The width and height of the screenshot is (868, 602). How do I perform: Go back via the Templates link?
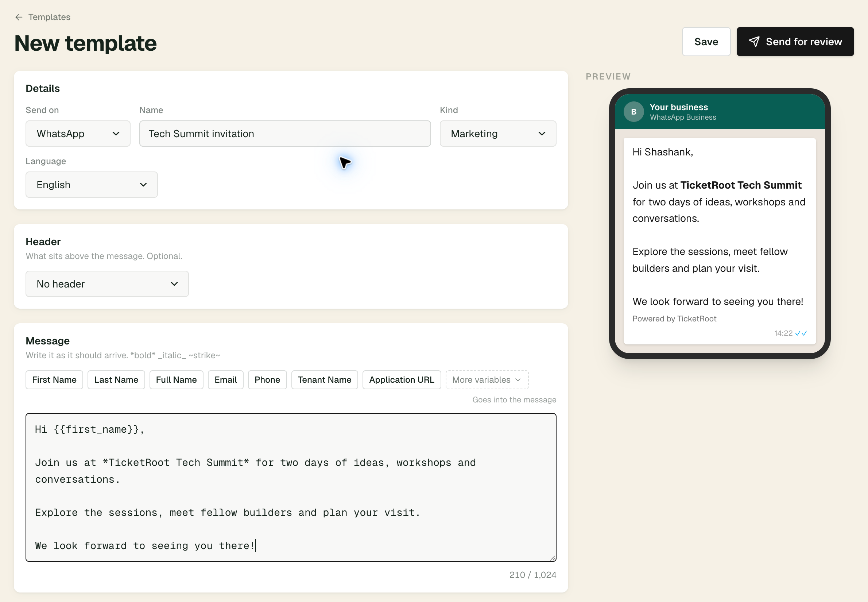(x=49, y=17)
